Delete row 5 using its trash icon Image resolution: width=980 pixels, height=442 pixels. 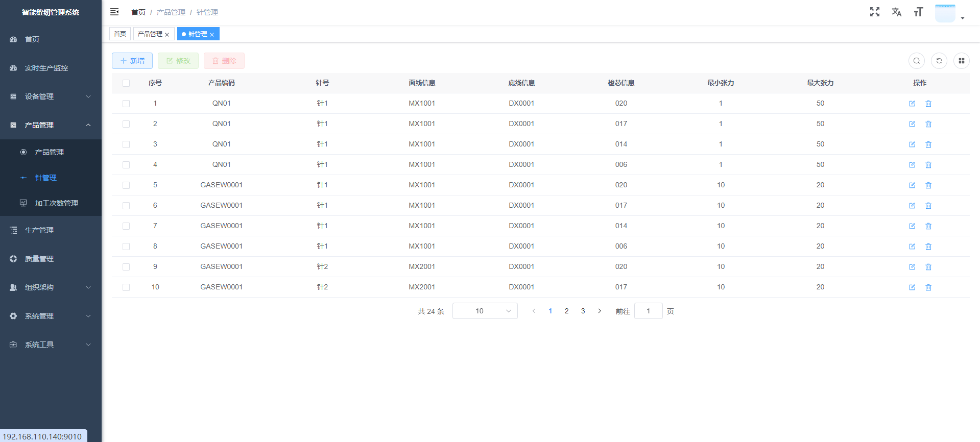(x=928, y=185)
